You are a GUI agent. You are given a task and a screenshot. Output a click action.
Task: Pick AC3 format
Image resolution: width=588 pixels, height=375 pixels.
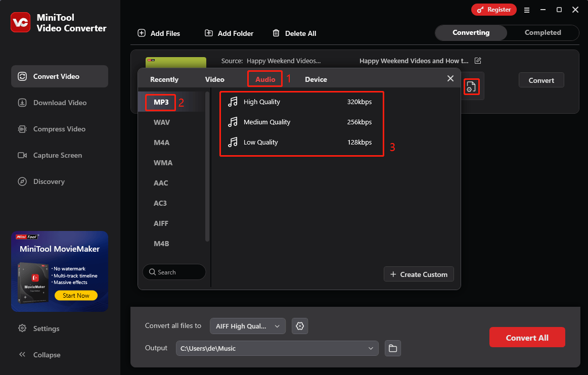[x=160, y=203]
